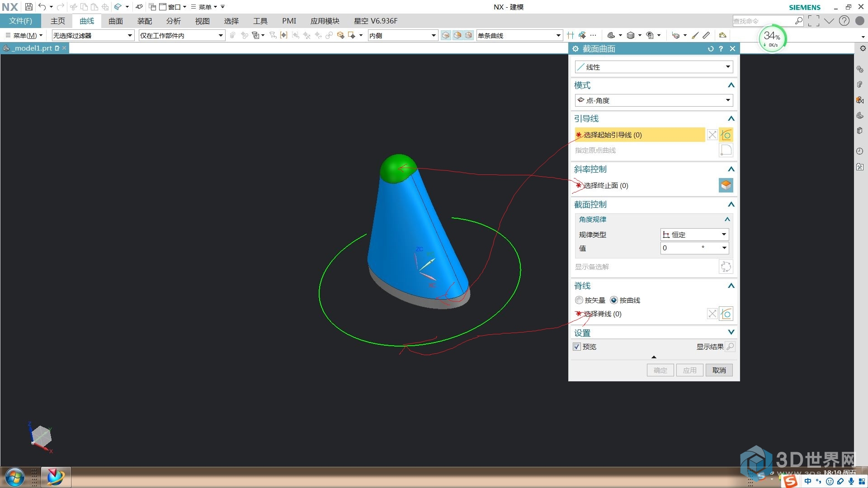This screenshot has height=488, width=868.
Task: Open the 仅在工作部件内 scope dropdown
Action: coord(182,35)
